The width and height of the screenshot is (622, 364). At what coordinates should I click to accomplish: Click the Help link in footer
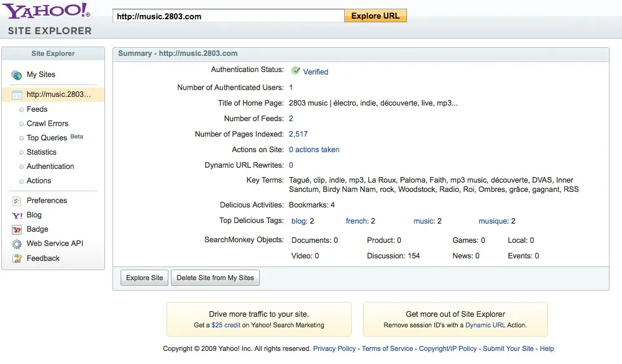(547, 348)
